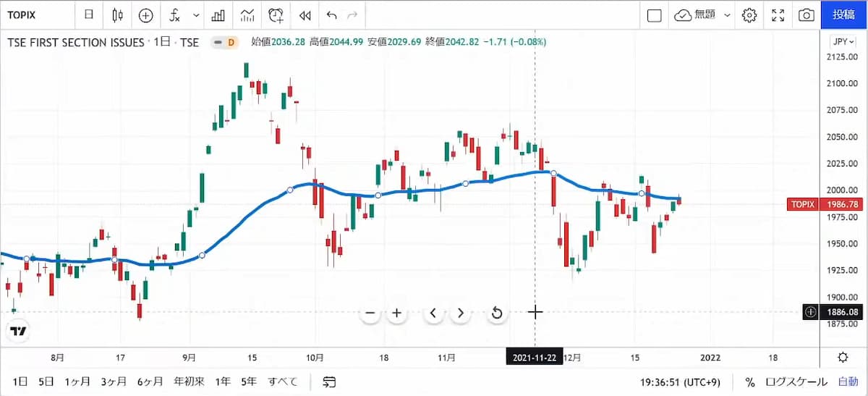Screen dimensions: 868x396
Task: Toggle 自動 auto scale
Action: point(848,382)
